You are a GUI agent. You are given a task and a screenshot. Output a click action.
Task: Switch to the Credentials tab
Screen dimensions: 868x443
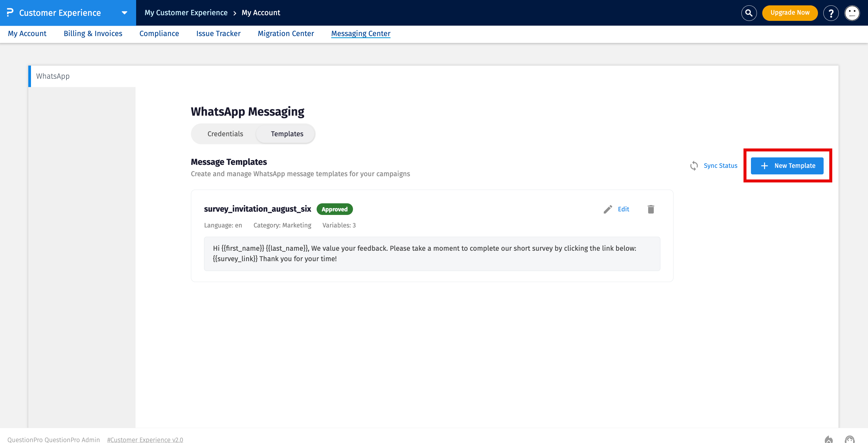(225, 134)
